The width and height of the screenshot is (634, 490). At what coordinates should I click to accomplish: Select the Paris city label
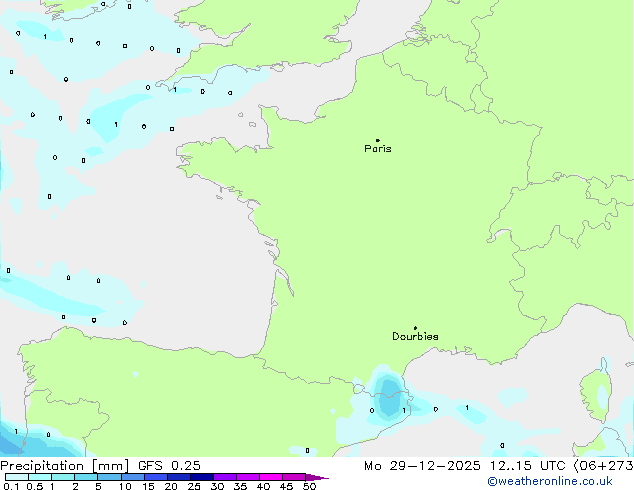[x=378, y=149]
